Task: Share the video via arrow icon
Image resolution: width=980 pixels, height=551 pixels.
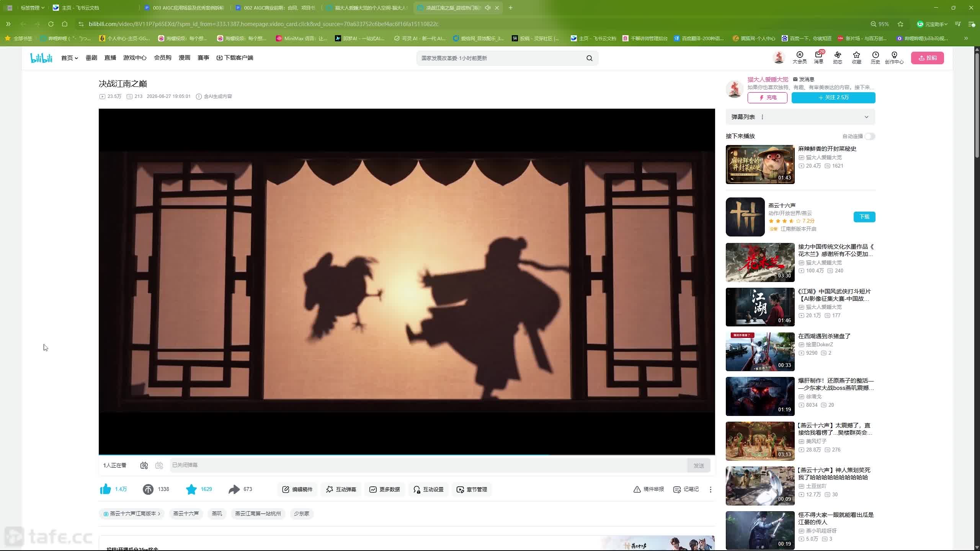Action: point(234,489)
